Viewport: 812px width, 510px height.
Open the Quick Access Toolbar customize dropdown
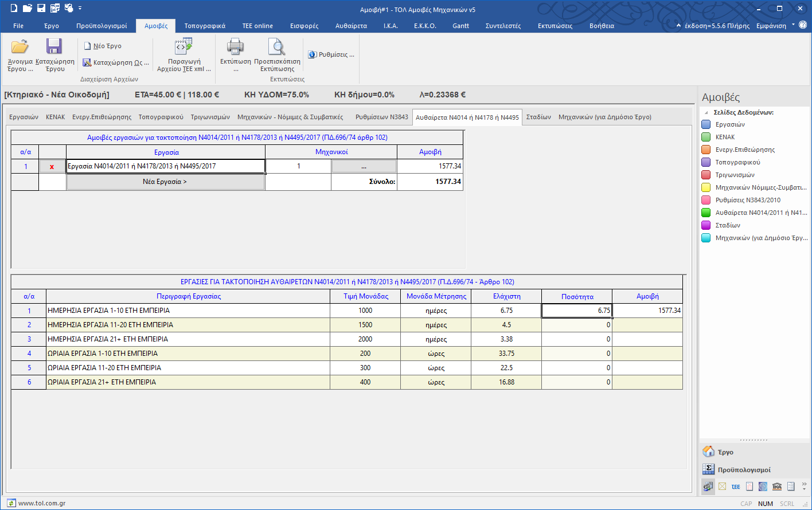point(80,9)
